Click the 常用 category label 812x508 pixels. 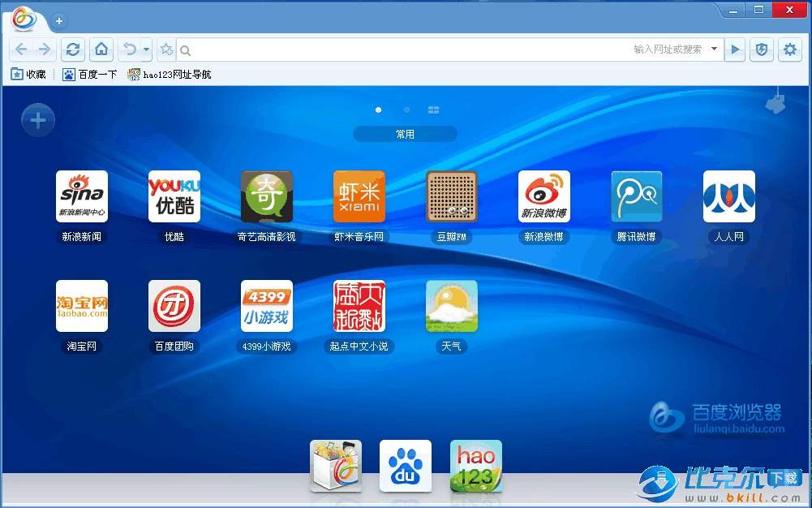(x=405, y=134)
